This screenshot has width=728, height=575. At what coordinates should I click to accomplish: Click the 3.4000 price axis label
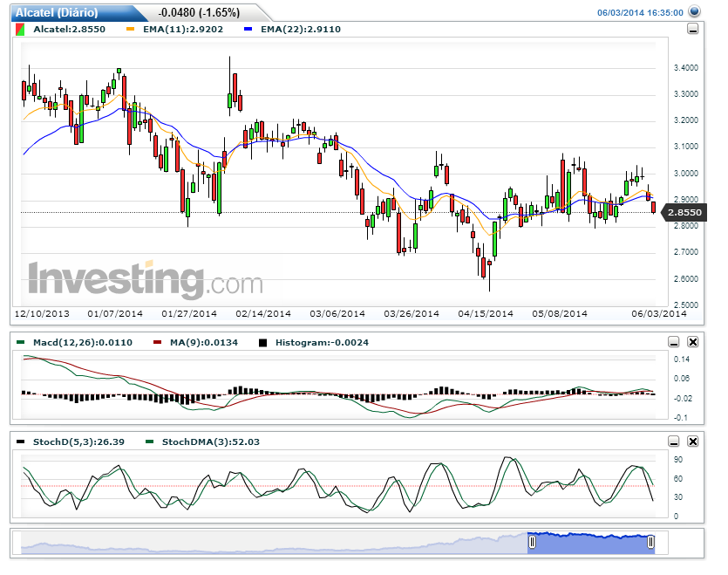[x=686, y=68]
